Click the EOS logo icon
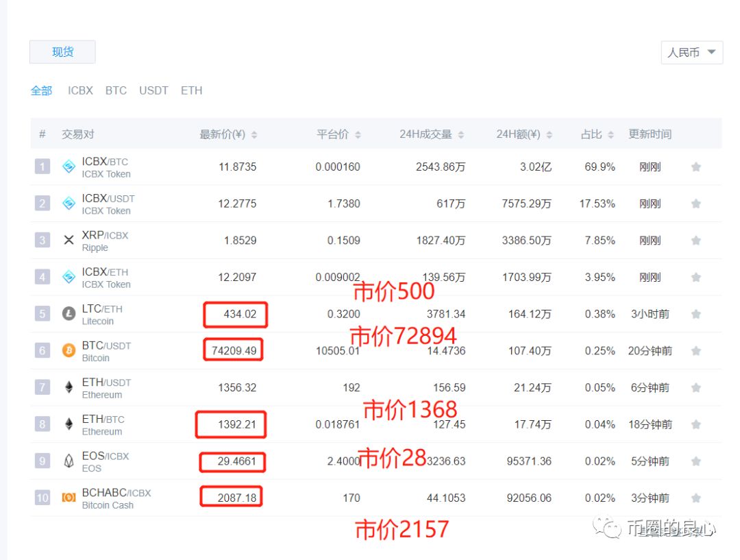Image resolution: width=740 pixels, height=560 pixels. pyautogui.click(x=69, y=461)
